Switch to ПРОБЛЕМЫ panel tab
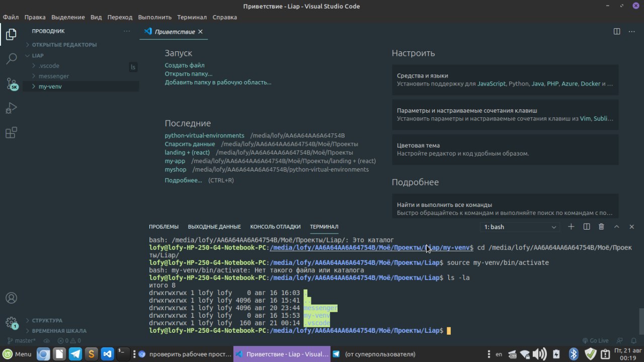Screen dimensions: 644x362 click(x=164, y=227)
